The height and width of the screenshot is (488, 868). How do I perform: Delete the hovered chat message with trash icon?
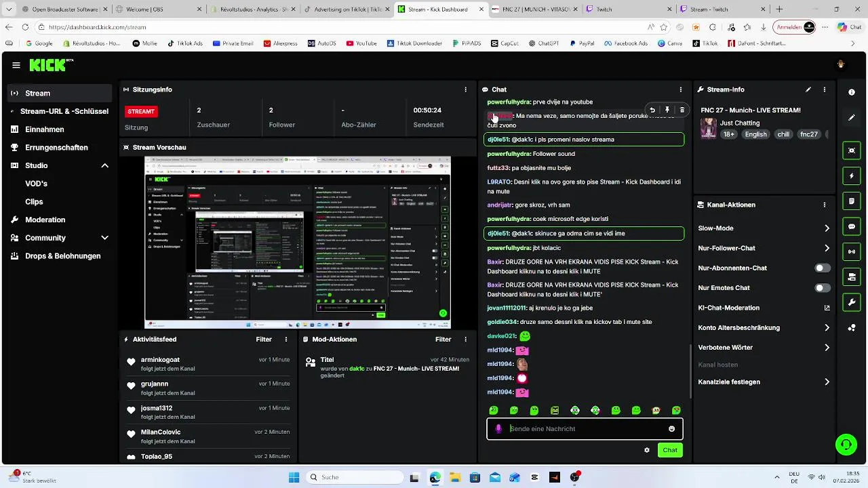pyautogui.click(x=682, y=110)
